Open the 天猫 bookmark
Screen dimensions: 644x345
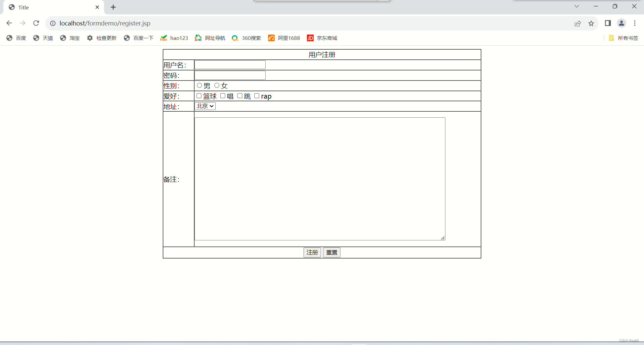click(x=48, y=38)
